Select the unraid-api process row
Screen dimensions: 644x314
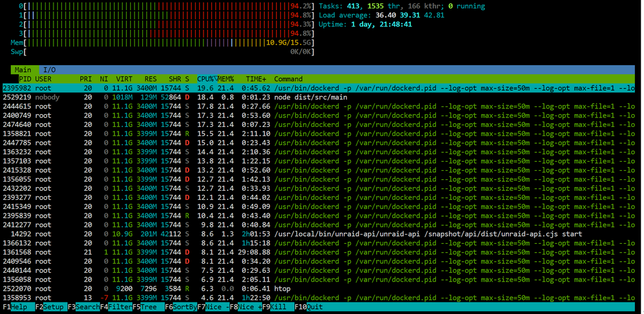pyautogui.click(x=319, y=234)
